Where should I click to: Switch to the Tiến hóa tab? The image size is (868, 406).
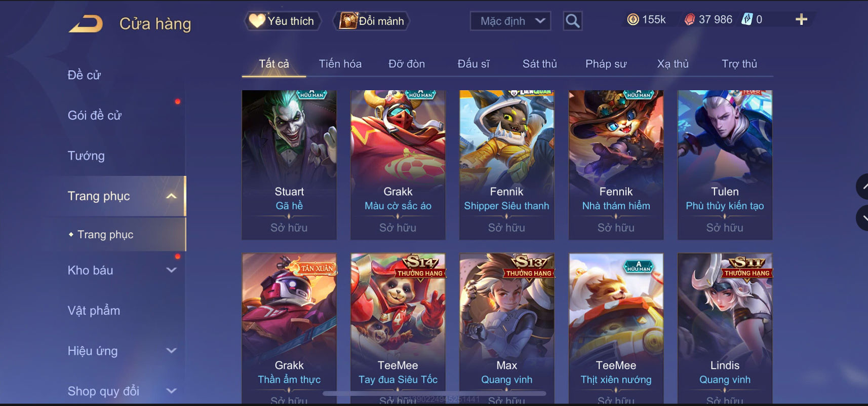click(340, 64)
